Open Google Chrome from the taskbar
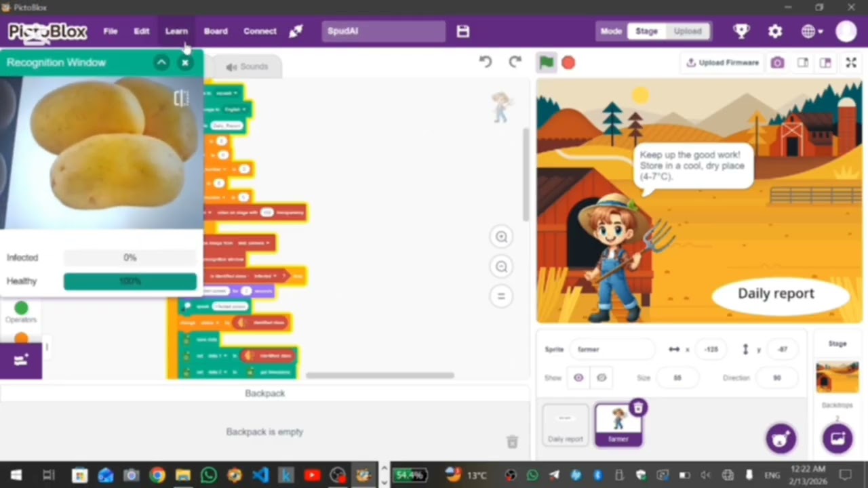Image resolution: width=868 pixels, height=488 pixels. [x=157, y=475]
